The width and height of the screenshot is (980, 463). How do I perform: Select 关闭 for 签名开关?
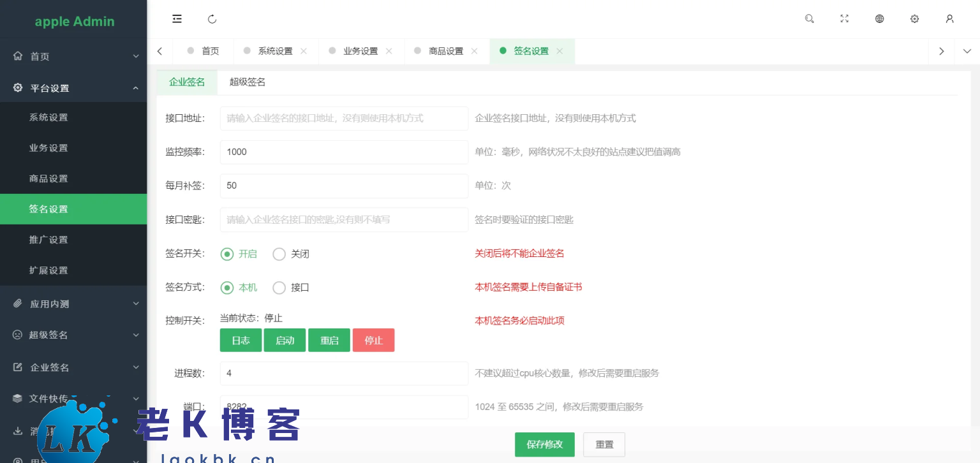[x=279, y=254]
